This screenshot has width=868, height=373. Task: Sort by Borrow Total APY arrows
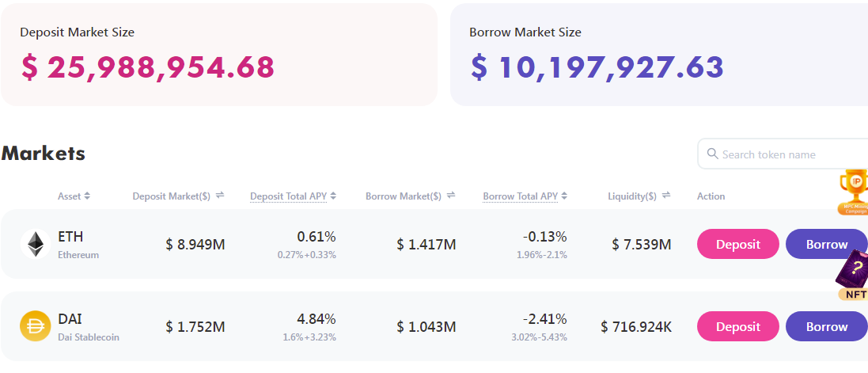pyautogui.click(x=564, y=196)
